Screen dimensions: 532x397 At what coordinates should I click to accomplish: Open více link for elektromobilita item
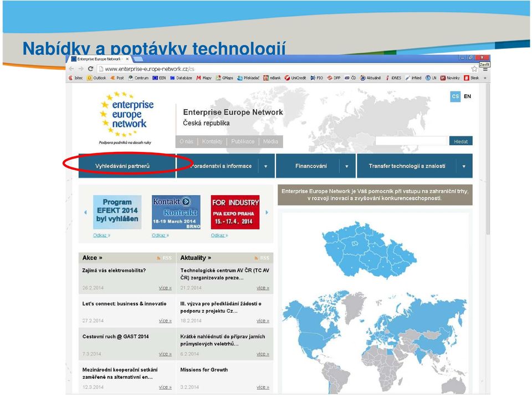165,288
